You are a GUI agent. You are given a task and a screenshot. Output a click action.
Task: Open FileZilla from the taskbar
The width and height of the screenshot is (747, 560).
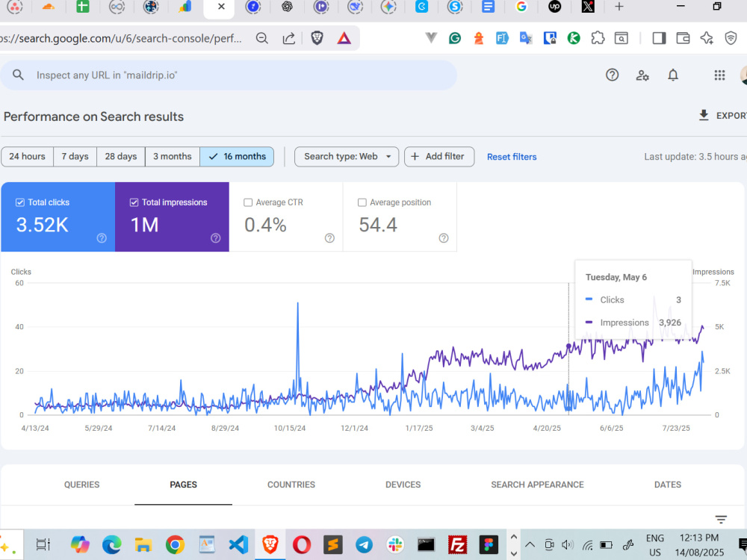pyautogui.click(x=457, y=544)
